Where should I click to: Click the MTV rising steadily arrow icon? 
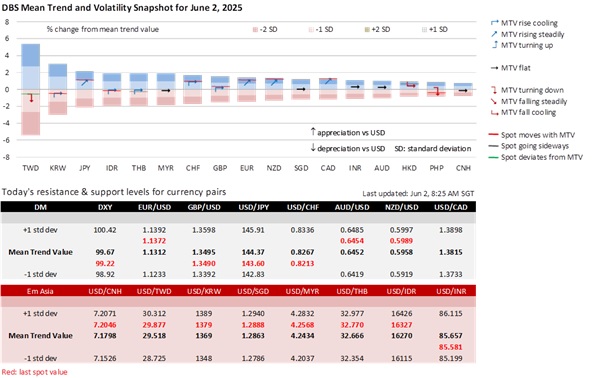[494, 34]
